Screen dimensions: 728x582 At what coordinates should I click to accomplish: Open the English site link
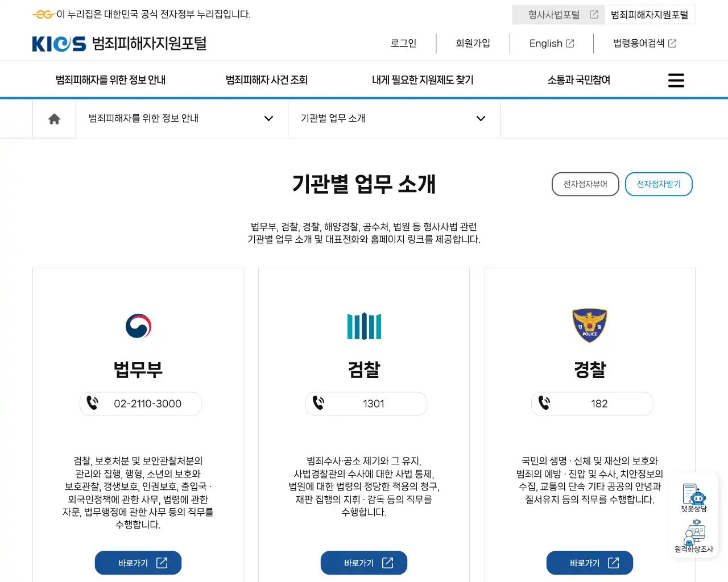pyautogui.click(x=552, y=43)
